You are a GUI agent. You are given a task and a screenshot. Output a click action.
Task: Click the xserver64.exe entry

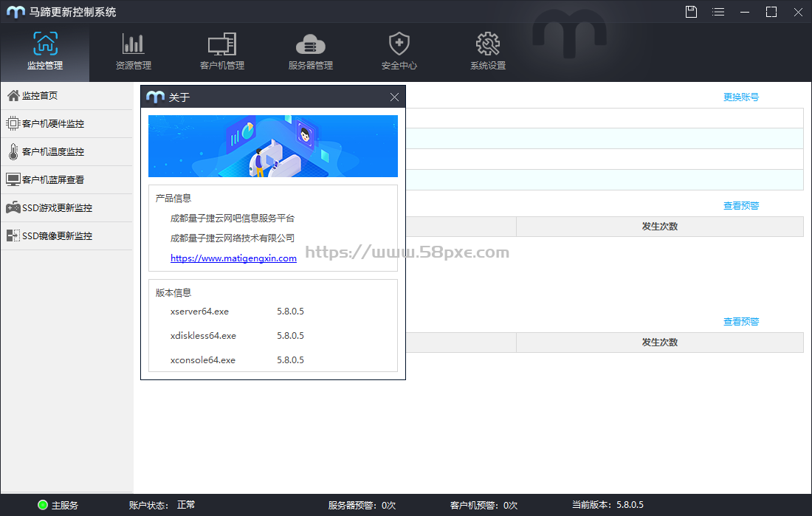pyautogui.click(x=199, y=312)
